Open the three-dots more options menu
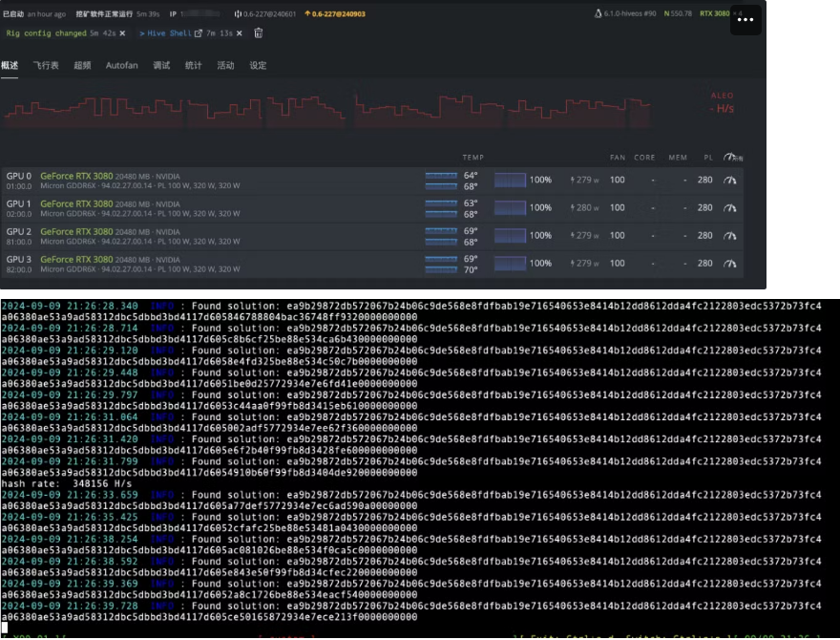 click(x=745, y=20)
